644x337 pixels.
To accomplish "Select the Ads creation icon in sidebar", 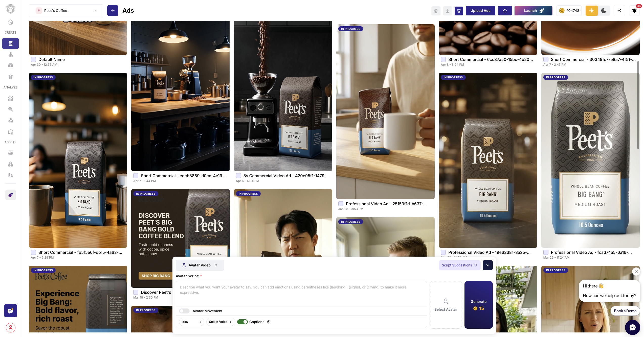I will tap(11, 43).
